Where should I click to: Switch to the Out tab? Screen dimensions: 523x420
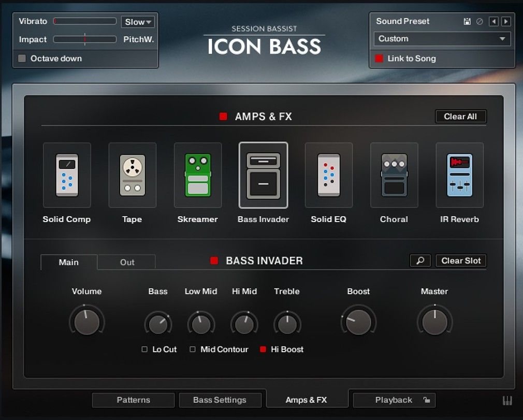click(x=127, y=262)
